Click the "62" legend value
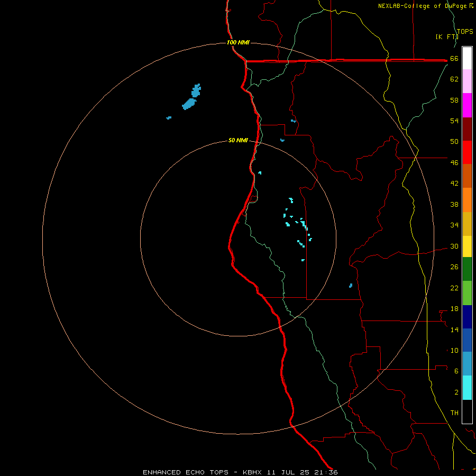Viewport: 476px width, 476px height. (x=454, y=79)
